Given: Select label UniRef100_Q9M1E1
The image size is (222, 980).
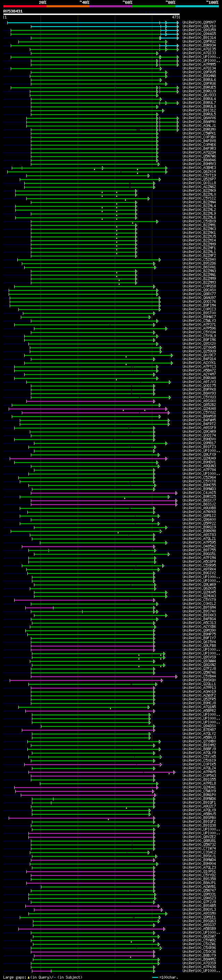Looking at the screenshot, I should [199, 917].
